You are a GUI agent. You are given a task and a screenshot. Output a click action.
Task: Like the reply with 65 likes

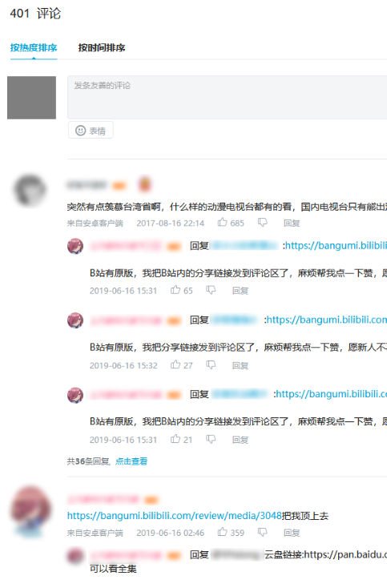tap(175, 290)
